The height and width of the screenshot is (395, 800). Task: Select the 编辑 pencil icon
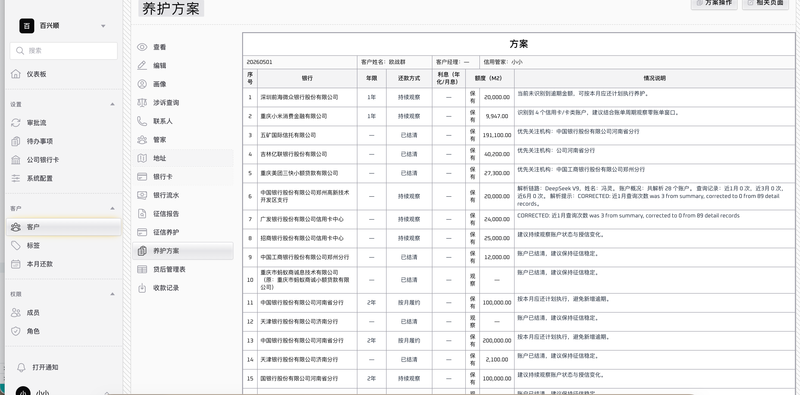(142, 65)
